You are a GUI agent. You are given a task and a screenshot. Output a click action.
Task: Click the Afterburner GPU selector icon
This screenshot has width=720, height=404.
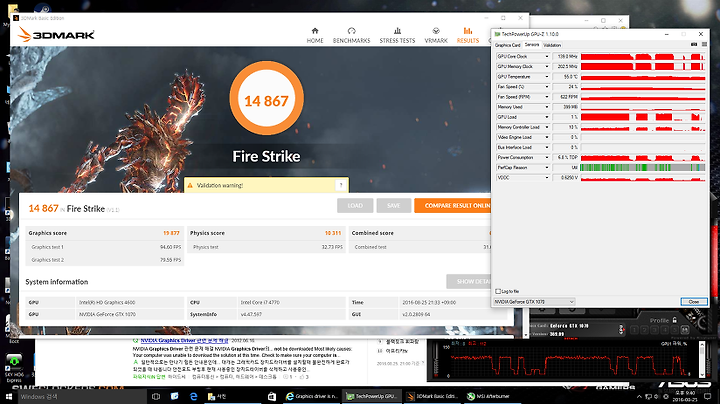click(x=621, y=329)
